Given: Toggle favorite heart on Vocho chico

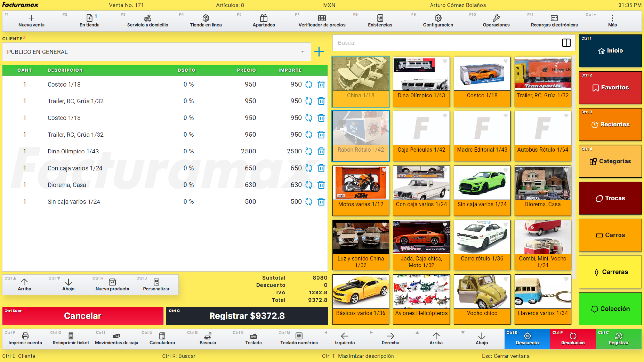Looking at the screenshot, I should pyautogui.click(x=506, y=279).
